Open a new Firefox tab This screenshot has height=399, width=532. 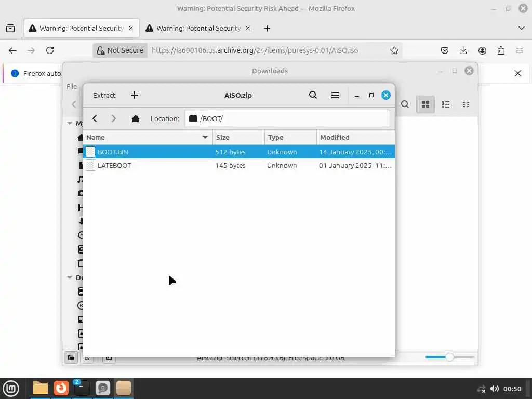(267, 29)
